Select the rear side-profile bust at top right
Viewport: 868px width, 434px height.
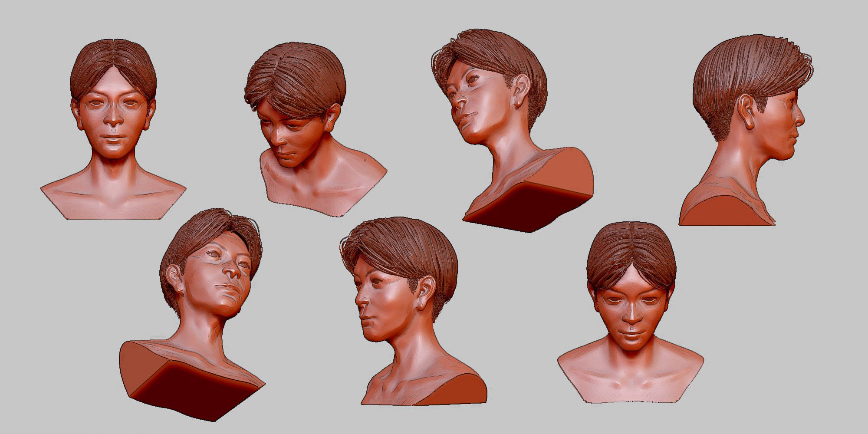746,131
